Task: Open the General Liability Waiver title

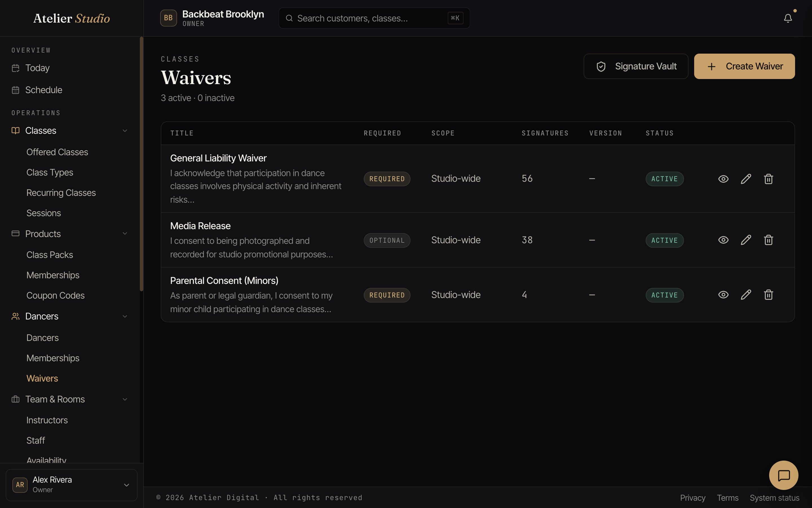Action: click(218, 158)
